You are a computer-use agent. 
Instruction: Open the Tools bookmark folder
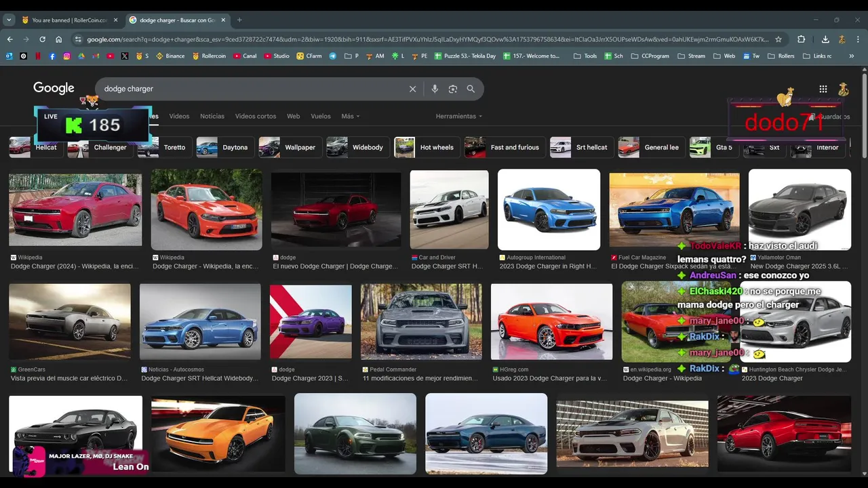(585, 56)
